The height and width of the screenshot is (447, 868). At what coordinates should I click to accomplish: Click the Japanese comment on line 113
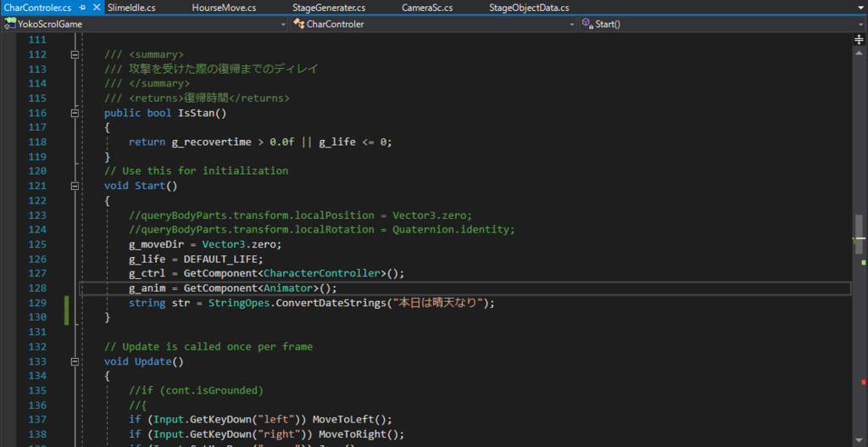(x=211, y=70)
